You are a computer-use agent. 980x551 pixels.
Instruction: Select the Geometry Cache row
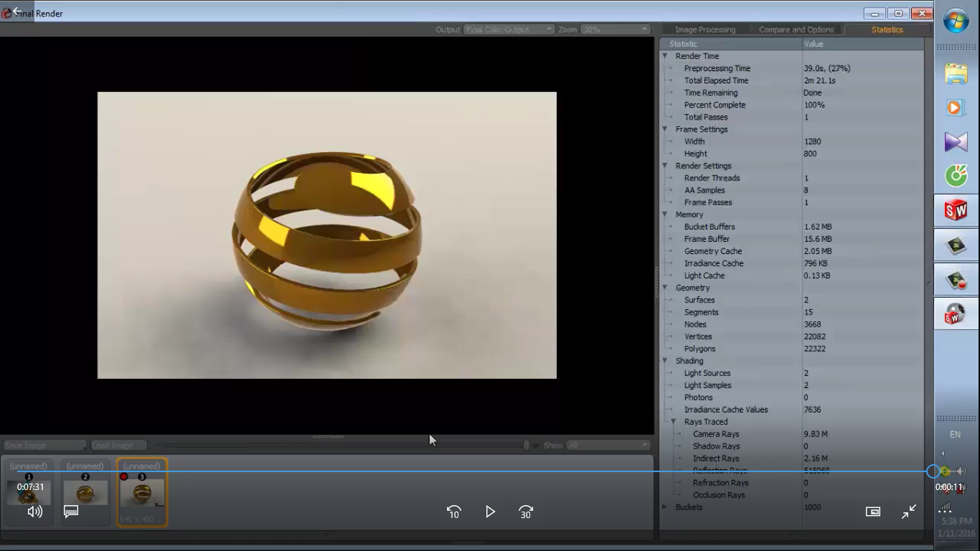coord(791,251)
